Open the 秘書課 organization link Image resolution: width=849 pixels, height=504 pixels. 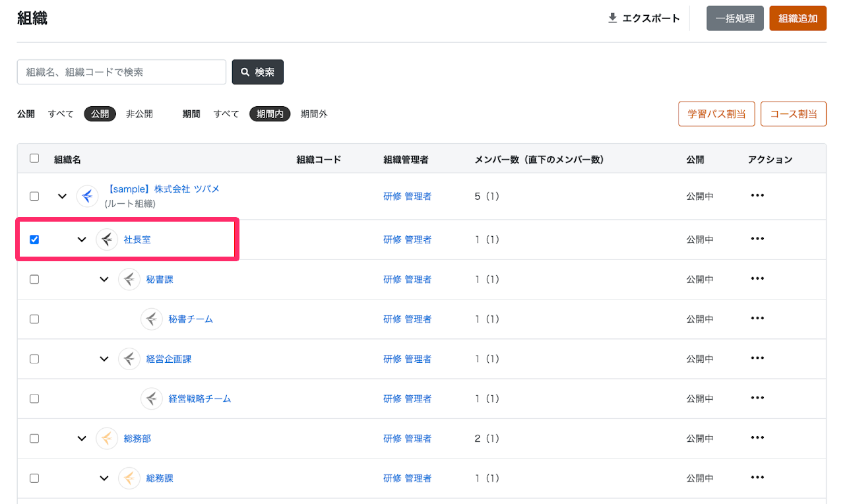pos(160,279)
